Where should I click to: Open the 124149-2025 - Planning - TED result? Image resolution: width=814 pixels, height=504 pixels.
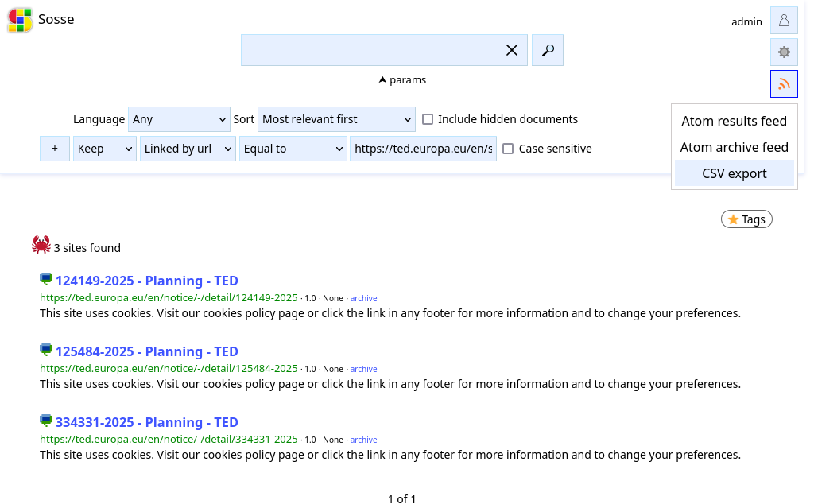click(147, 281)
